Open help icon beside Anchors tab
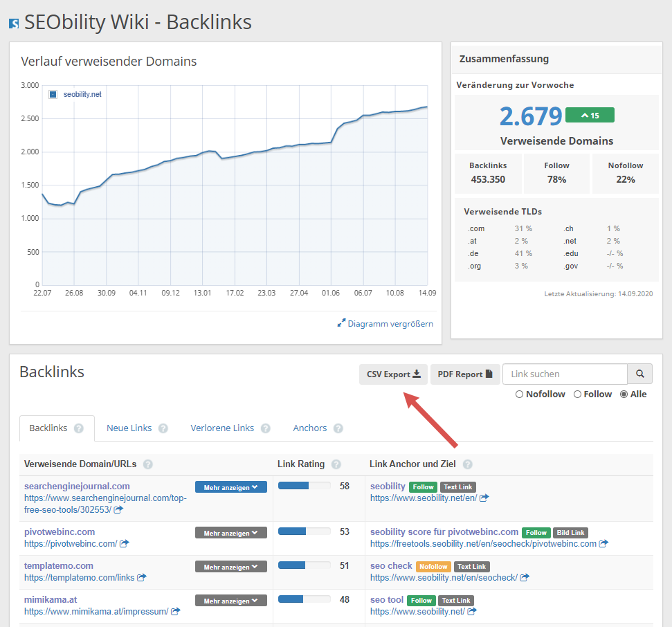 [338, 428]
